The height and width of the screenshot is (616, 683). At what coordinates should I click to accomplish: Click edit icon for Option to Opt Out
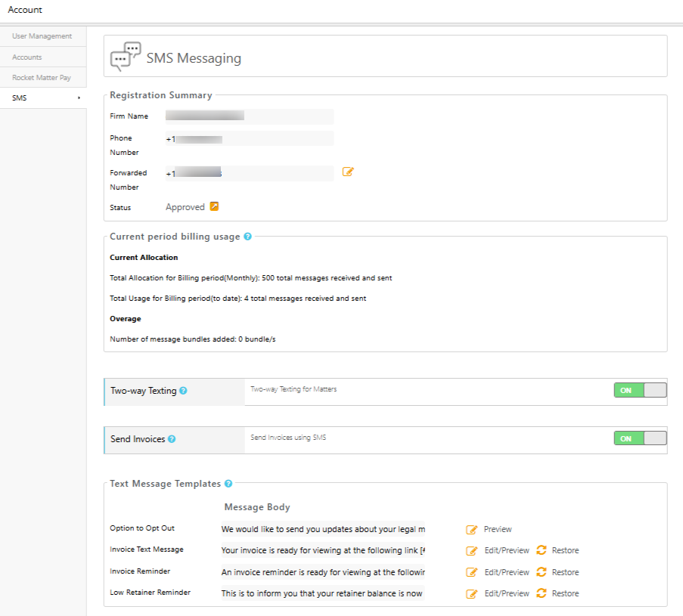(x=471, y=530)
